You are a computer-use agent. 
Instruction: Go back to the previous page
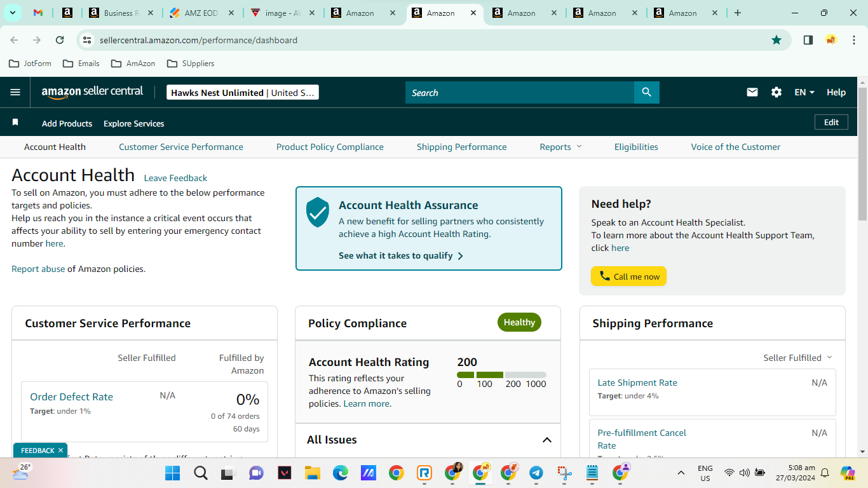(14, 40)
